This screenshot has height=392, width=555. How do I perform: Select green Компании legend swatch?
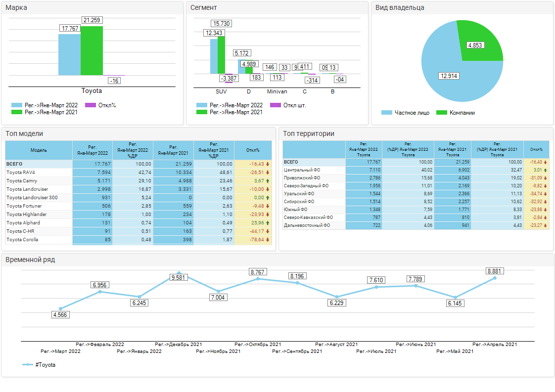pyautogui.click(x=441, y=113)
